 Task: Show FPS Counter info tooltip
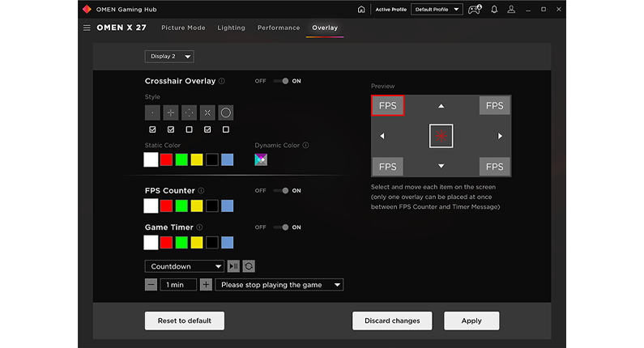pyautogui.click(x=201, y=190)
